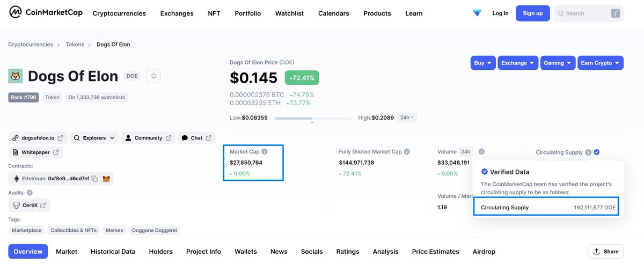Click the Share button

(x=606, y=251)
